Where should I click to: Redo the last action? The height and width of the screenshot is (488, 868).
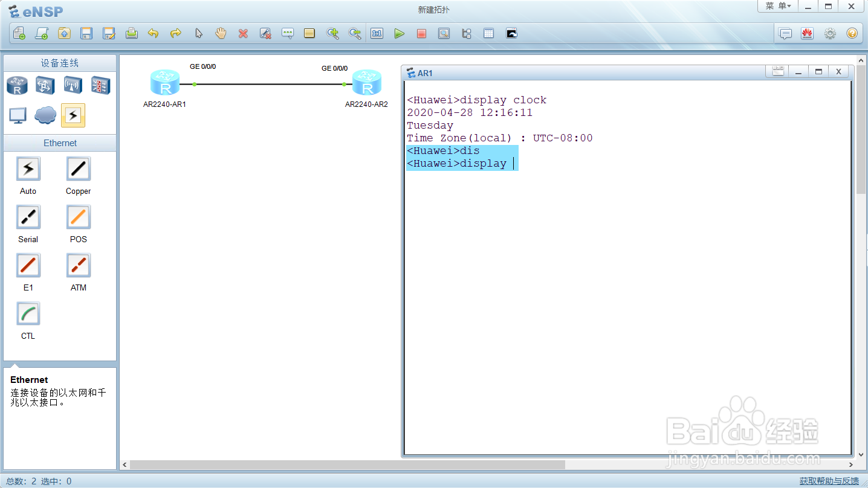pyautogui.click(x=176, y=33)
